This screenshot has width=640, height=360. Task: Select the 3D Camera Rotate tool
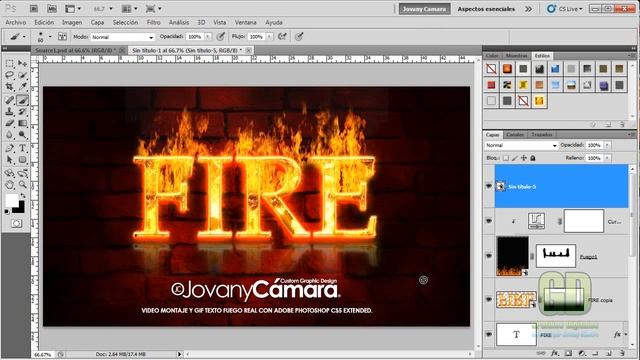pyautogui.click(x=22, y=173)
